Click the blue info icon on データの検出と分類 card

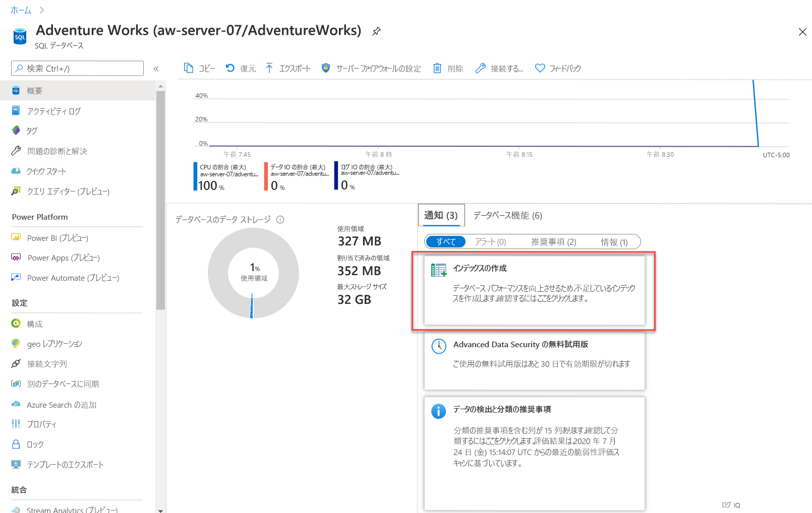[439, 411]
